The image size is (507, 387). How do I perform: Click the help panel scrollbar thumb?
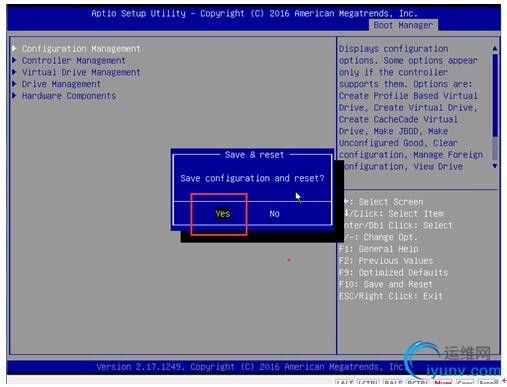(495, 95)
